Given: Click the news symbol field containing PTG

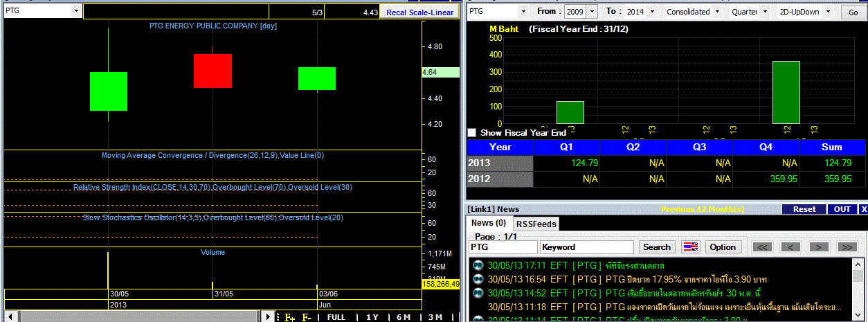Looking at the screenshot, I should coord(503,247).
